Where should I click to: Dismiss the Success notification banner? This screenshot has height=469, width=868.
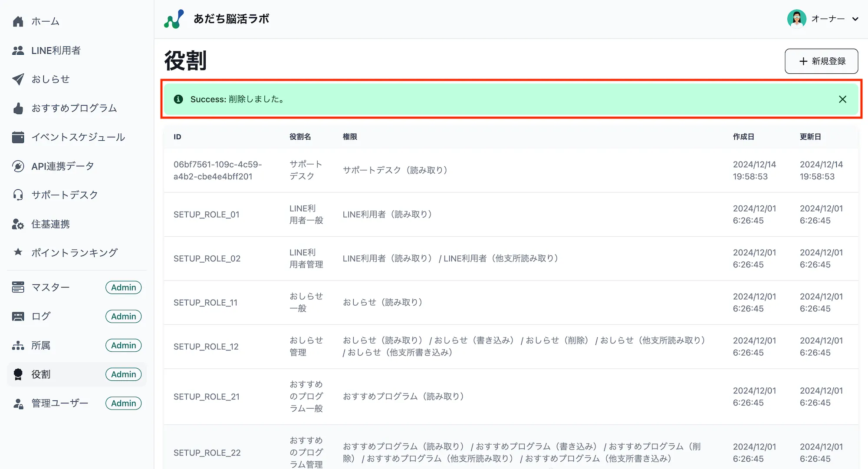pos(842,99)
